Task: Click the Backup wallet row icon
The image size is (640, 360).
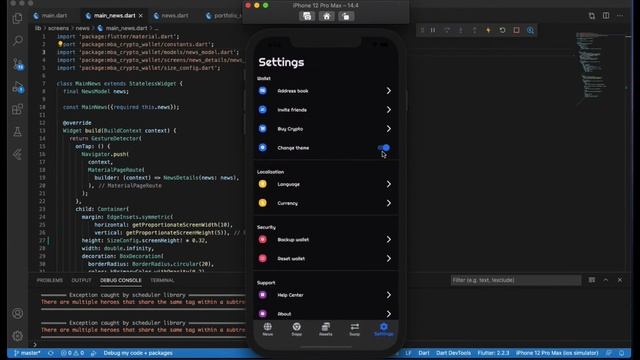Action: (x=263, y=240)
